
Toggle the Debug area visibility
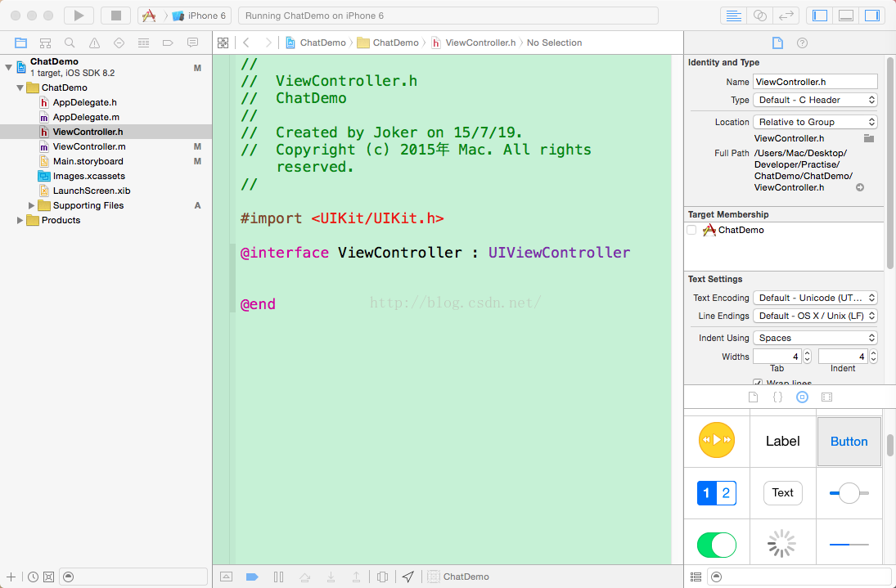[x=846, y=16]
